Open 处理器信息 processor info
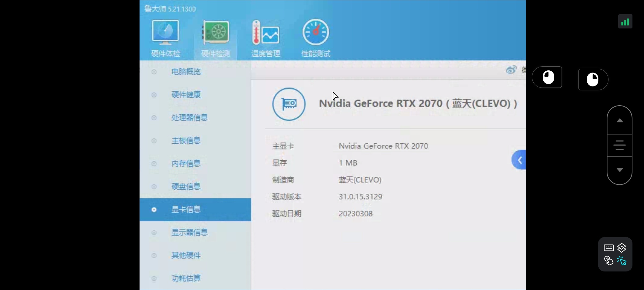This screenshot has height=290, width=644. [195, 118]
